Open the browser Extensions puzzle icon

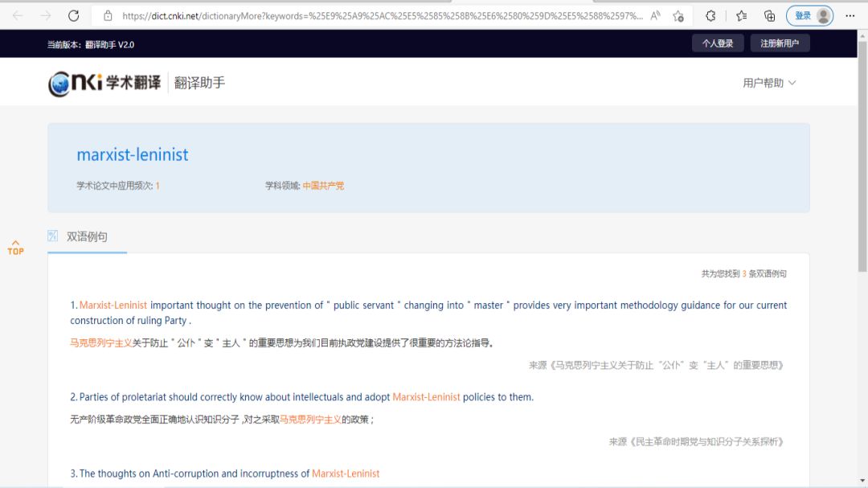710,15
